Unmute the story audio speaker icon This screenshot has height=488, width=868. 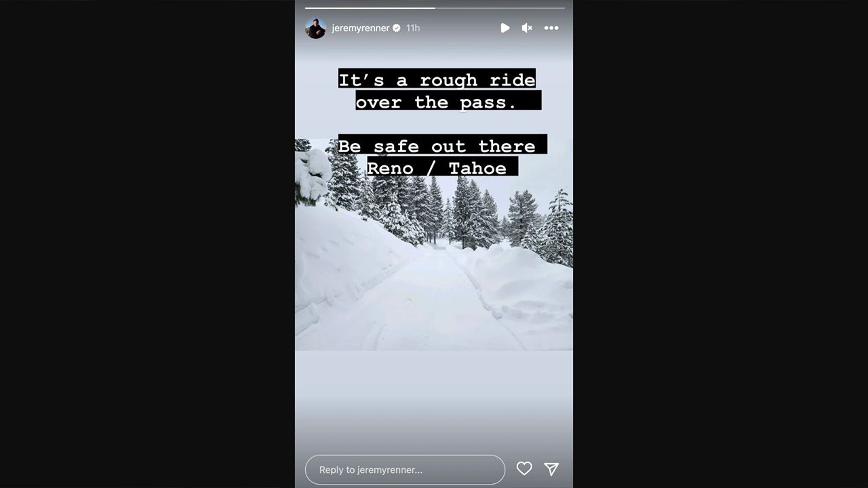[527, 28]
